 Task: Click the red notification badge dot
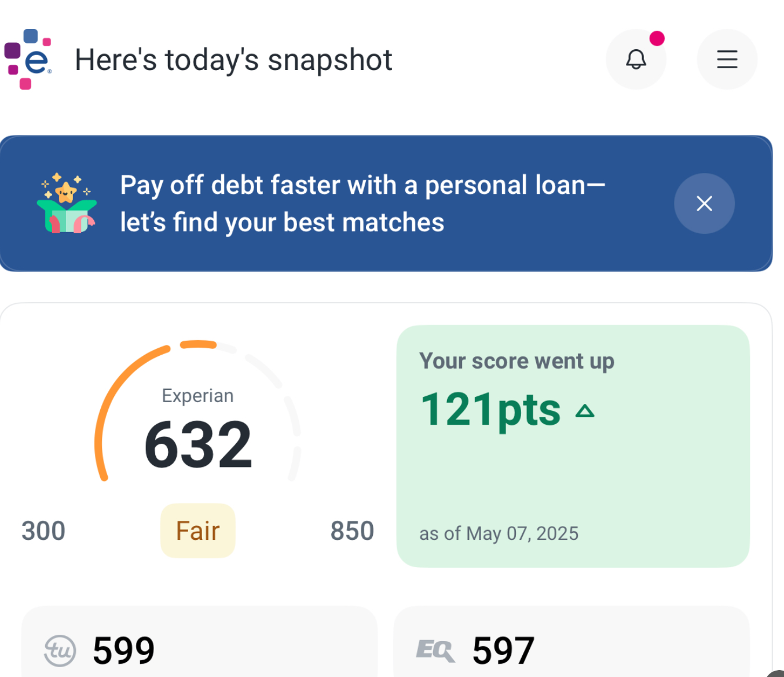[x=657, y=38]
